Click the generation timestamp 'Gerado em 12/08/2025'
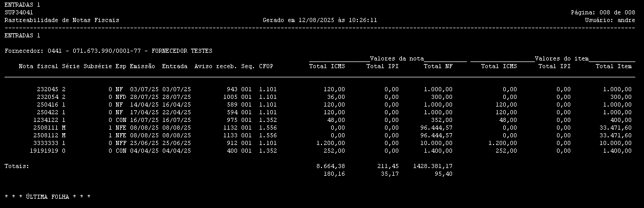This screenshot has width=644, height=208. (x=320, y=20)
